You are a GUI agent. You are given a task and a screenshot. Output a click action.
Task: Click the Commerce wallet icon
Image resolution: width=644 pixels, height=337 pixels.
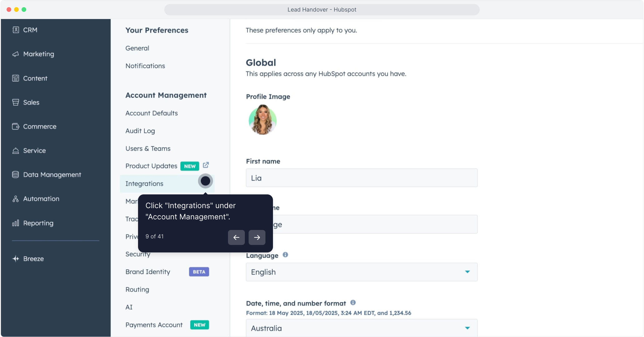[x=16, y=126]
